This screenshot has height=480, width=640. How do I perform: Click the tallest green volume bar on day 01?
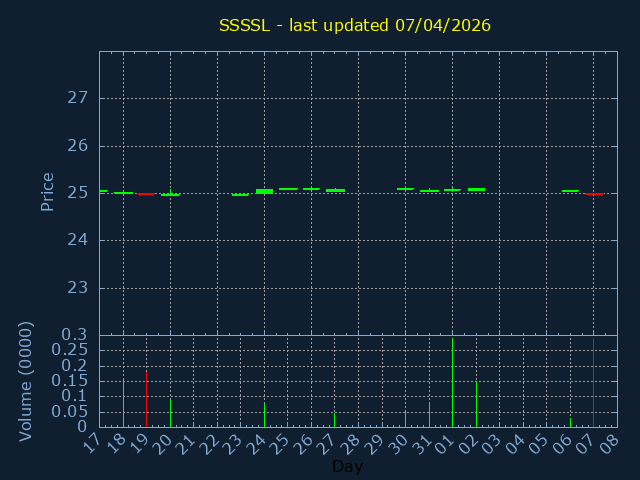coord(453,382)
